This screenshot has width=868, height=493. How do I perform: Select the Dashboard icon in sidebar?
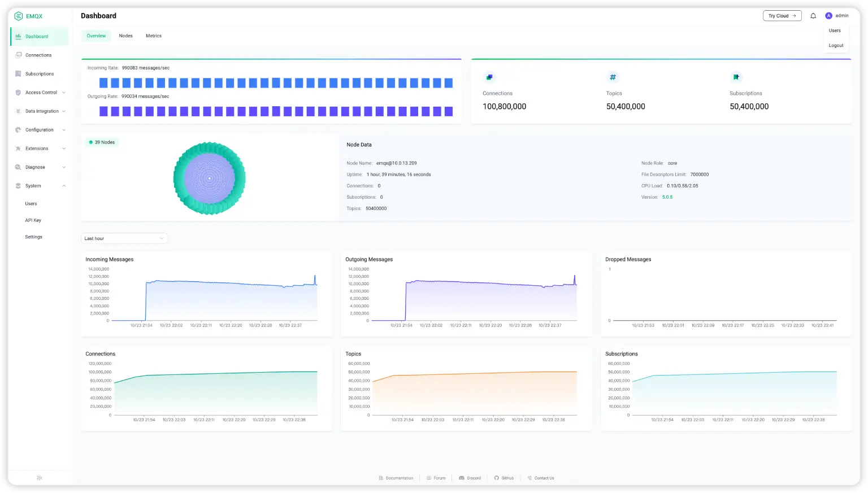[19, 36]
